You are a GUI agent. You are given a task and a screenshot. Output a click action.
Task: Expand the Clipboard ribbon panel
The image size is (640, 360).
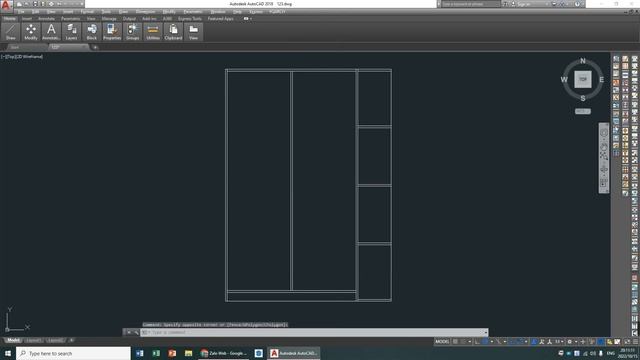[173, 32]
